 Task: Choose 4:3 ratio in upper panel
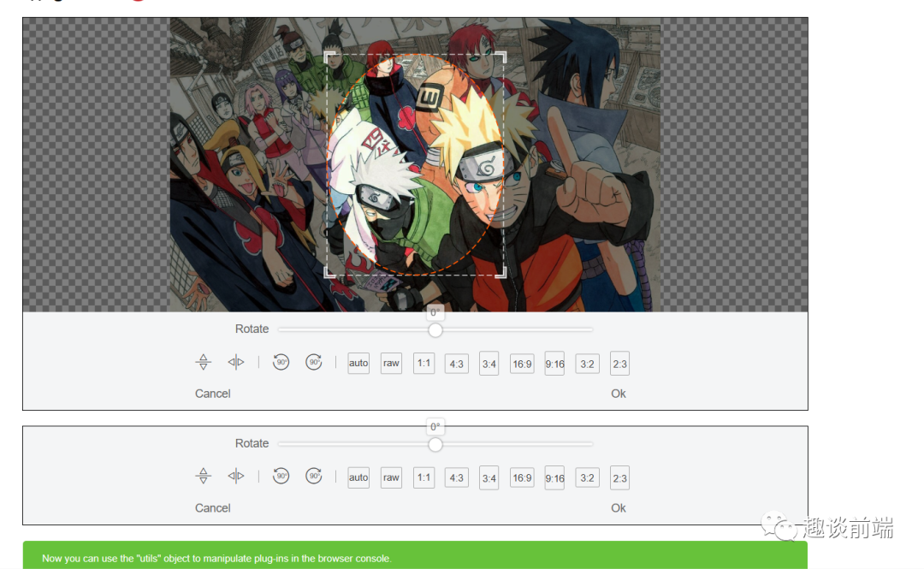click(457, 364)
